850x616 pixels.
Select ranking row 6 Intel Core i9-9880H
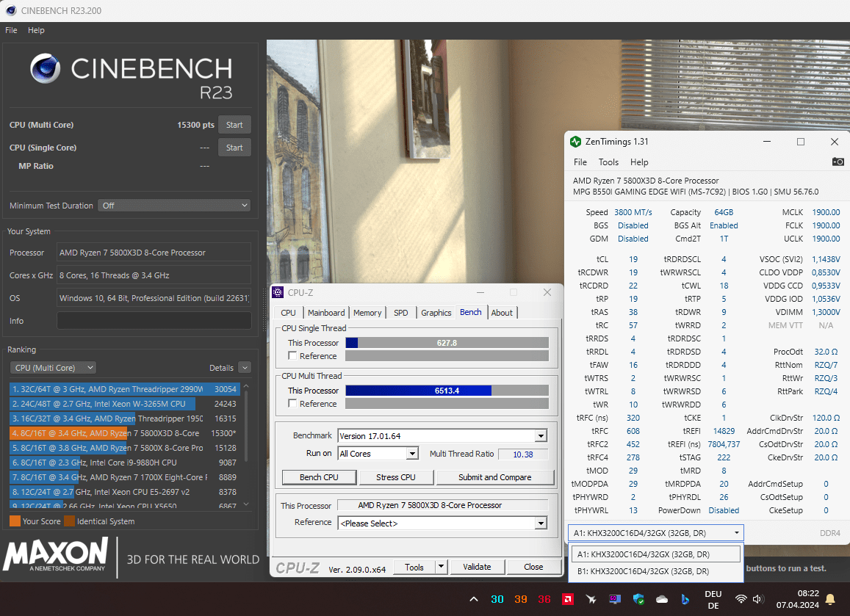pos(123,463)
